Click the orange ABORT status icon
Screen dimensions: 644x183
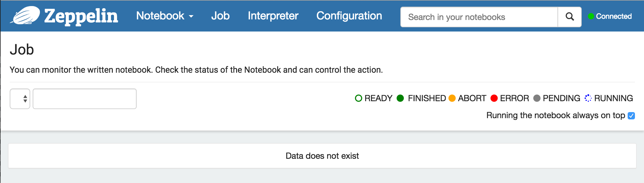click(452, 98)
